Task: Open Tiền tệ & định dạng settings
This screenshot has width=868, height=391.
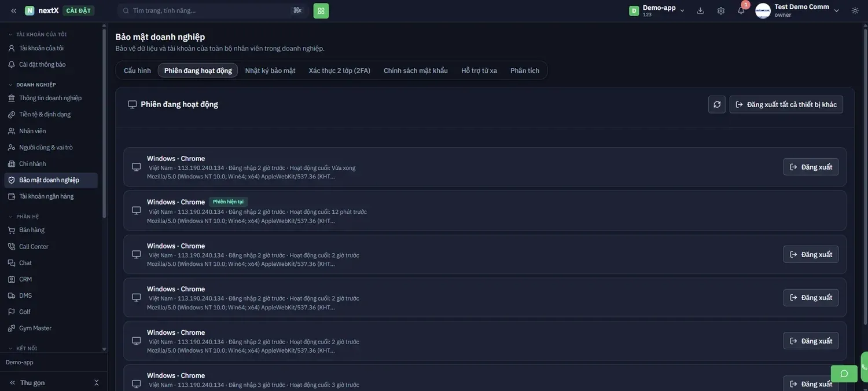Action: (51, 114)
